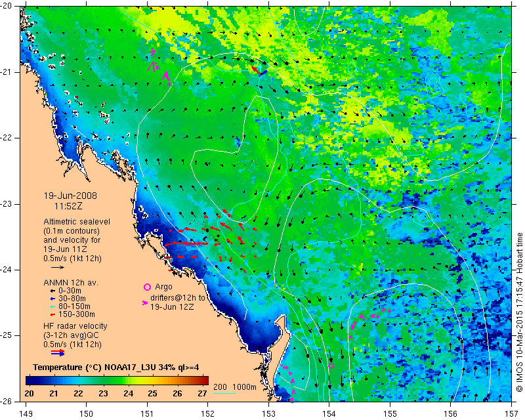Click the '19-Jun 11Z' text
The image size is (525, 420).
click(x=65, y=249)
